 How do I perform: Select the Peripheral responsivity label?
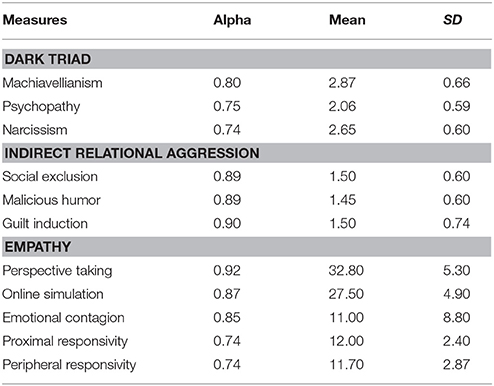69,365
